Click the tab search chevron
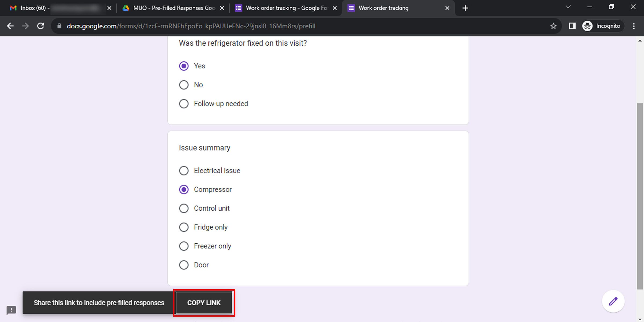 [x=568, y=7]
